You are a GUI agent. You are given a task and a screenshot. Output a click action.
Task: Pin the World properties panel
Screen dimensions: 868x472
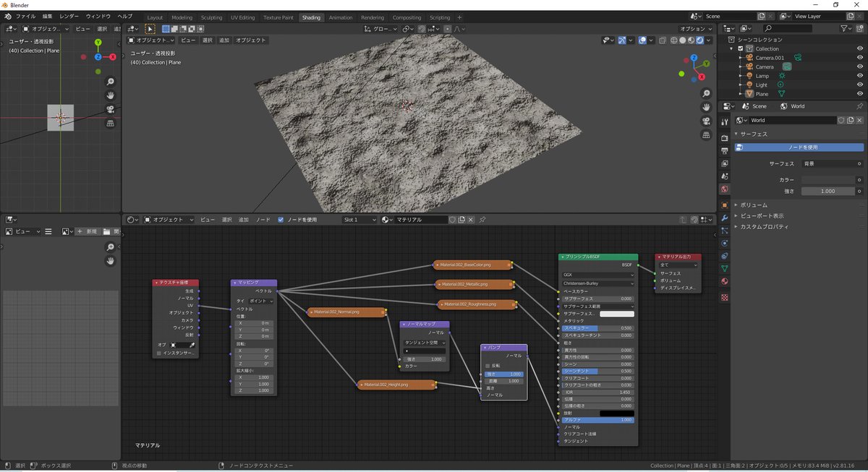(x=859, y=106)
